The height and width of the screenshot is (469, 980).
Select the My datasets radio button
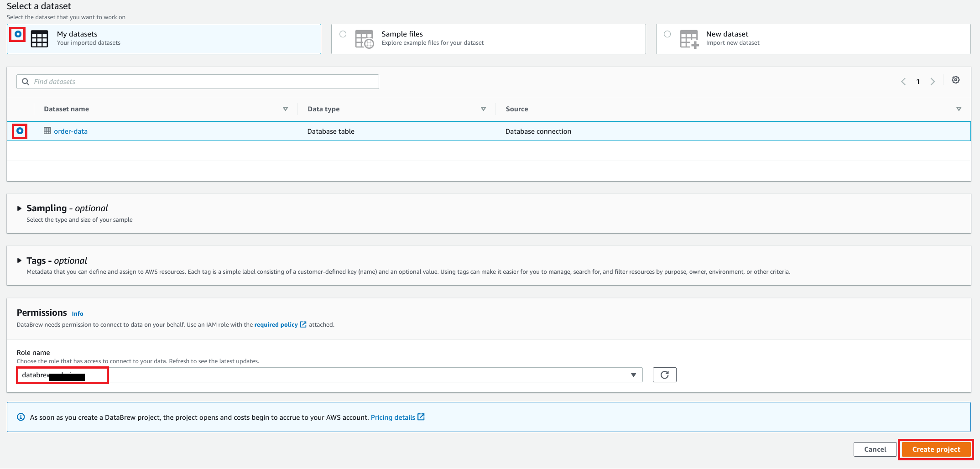[18, 34]
